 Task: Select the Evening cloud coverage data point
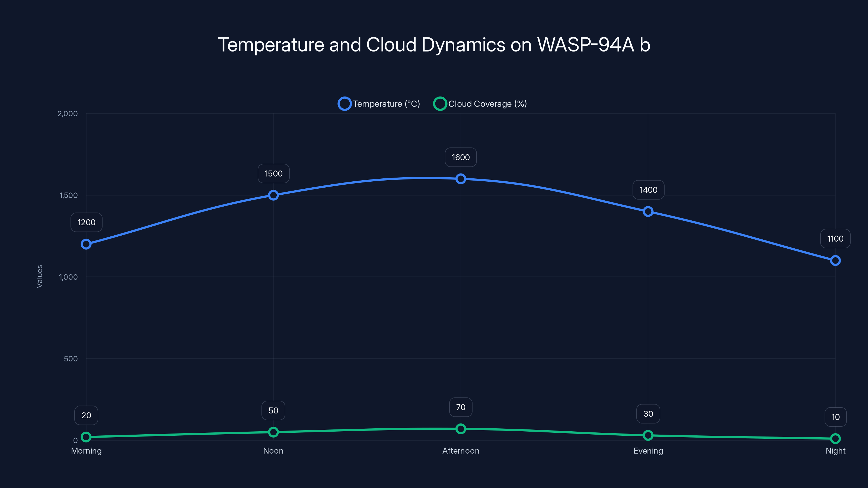coord(648,435)
